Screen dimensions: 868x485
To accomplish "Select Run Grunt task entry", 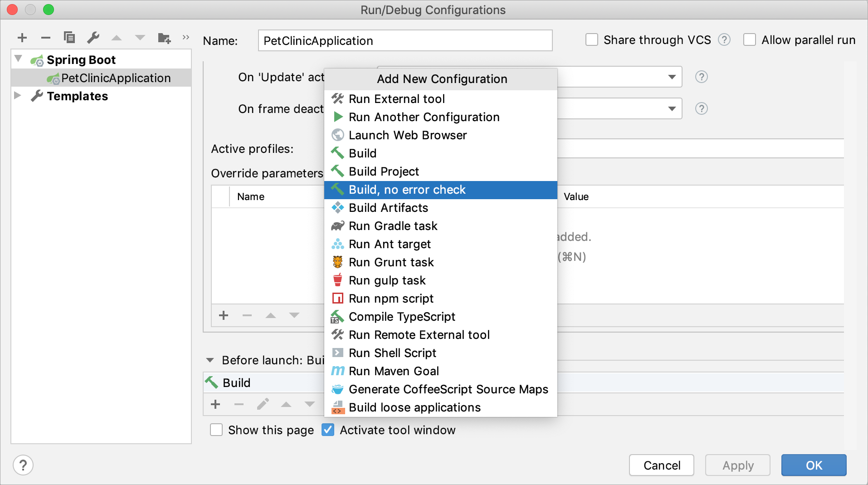I will coord(441,262).
